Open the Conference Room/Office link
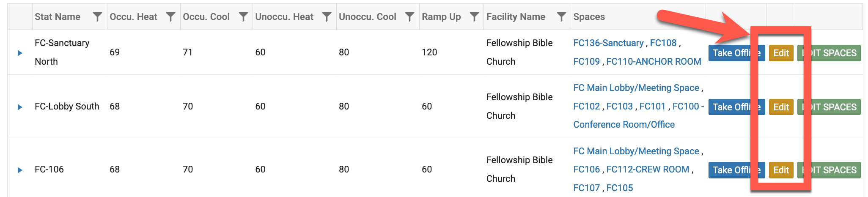 (x=624, y=125)
